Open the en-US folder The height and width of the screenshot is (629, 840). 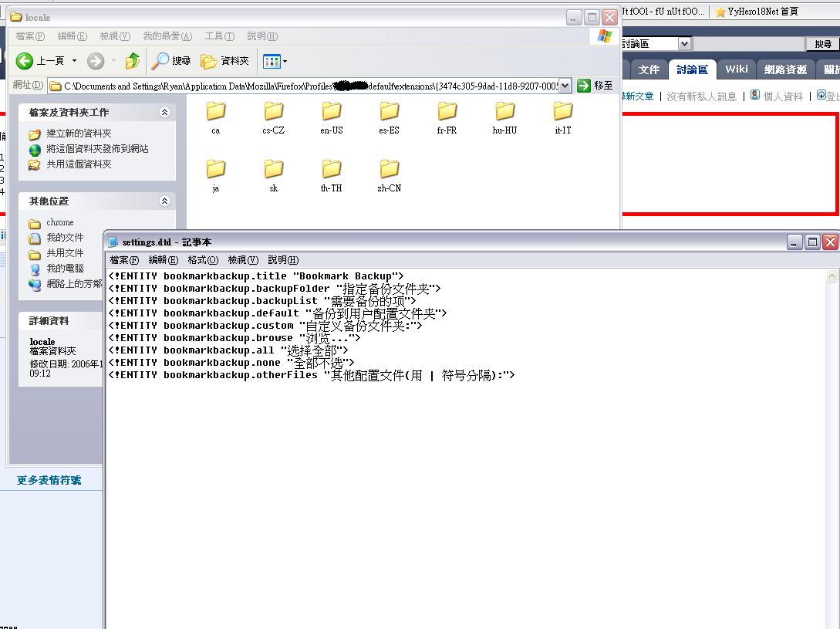click(331, 117)
